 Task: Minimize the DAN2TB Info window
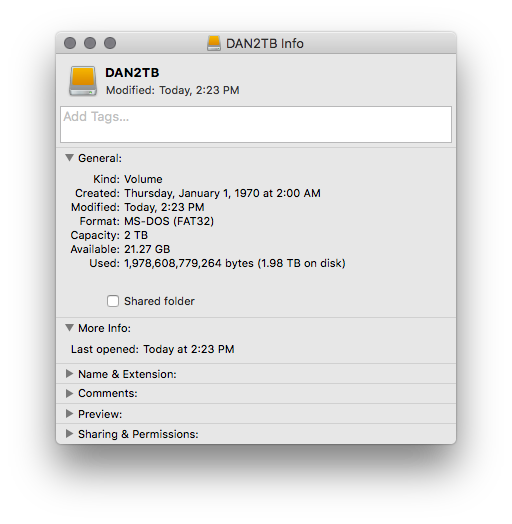pos(90,43)
